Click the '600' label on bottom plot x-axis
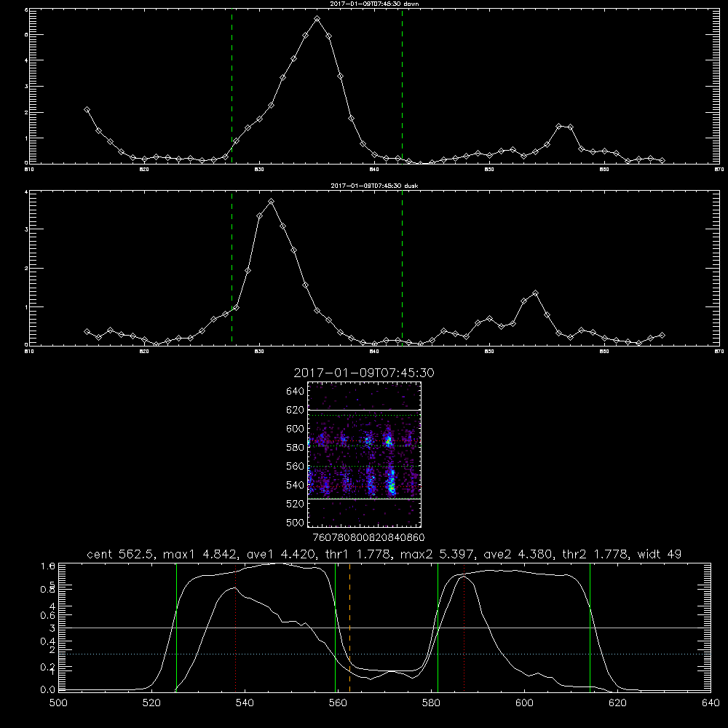Viewport: 728px width, 728px height. pos(524,703)
